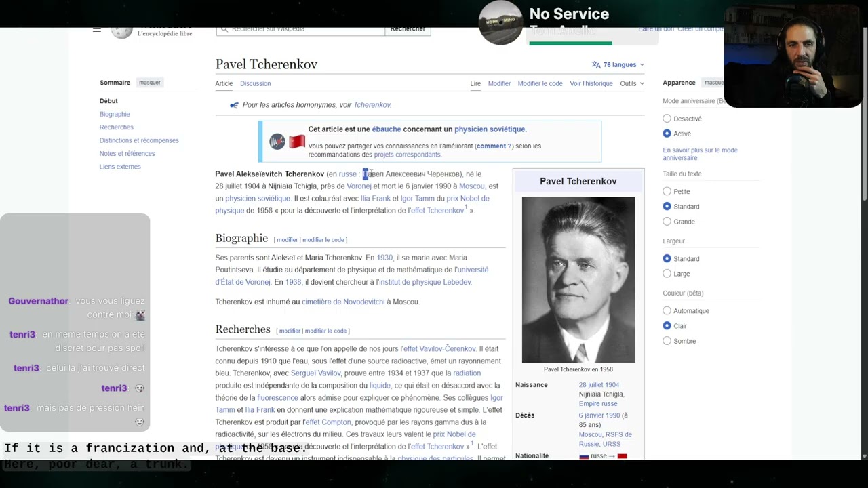
Task: Open the effet Vavilov-Čerenkov link
Action: pyautogui.click(x=439, y=349)
